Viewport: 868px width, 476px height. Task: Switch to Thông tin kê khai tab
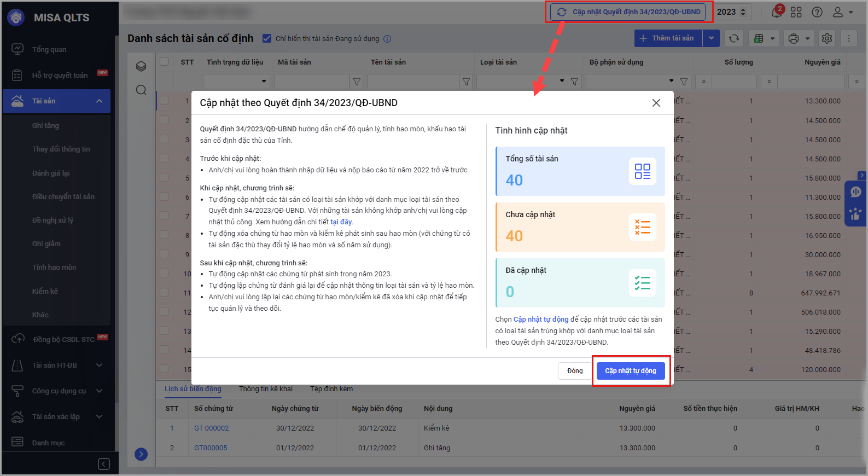[x=266, y=389]
